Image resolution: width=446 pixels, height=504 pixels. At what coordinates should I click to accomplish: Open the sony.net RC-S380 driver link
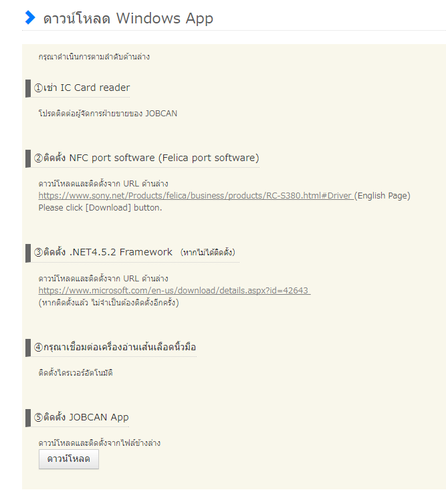tap(196, 196)
